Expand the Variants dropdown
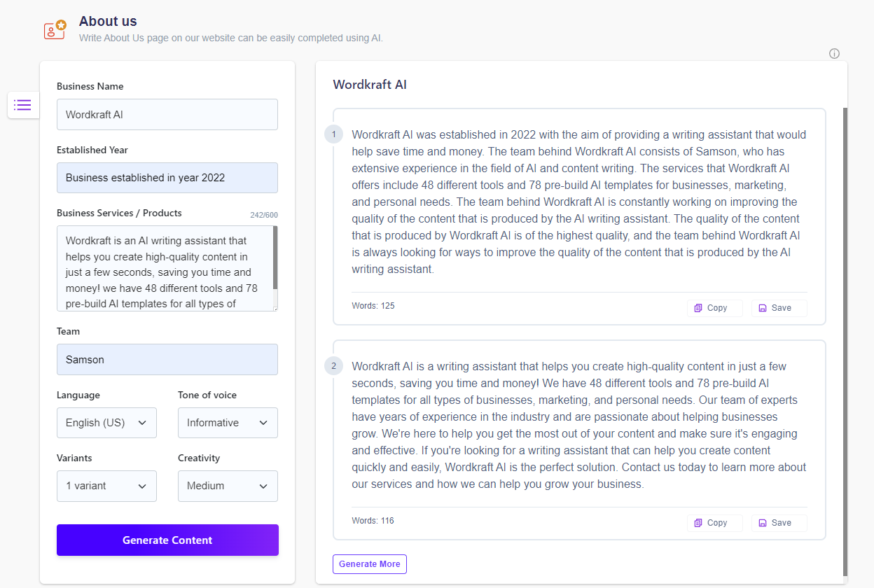874x588 pixels. pyautogui.click(x=106, y=486)
